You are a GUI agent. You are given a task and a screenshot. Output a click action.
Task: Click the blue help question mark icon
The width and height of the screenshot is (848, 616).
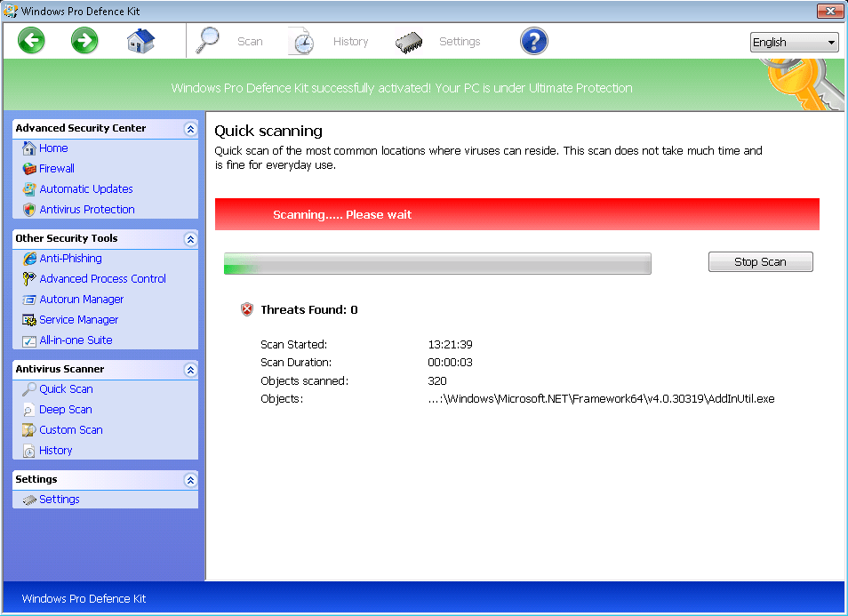tap(533, 41)
